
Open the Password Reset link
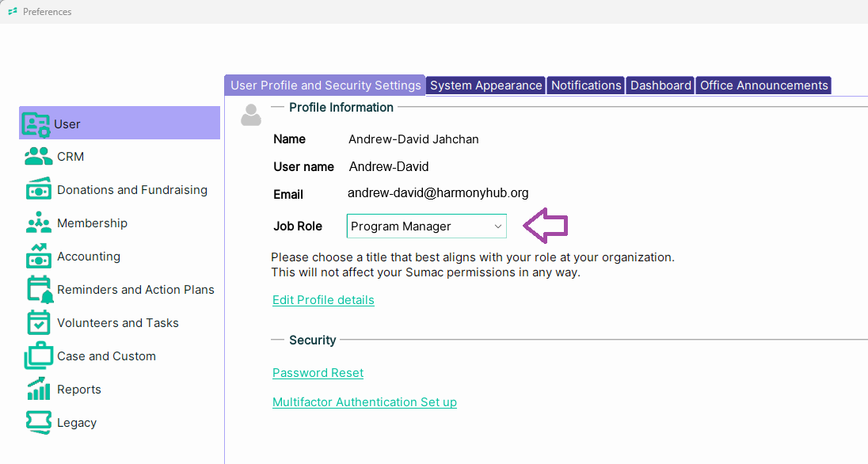click(x=318, y=373)
